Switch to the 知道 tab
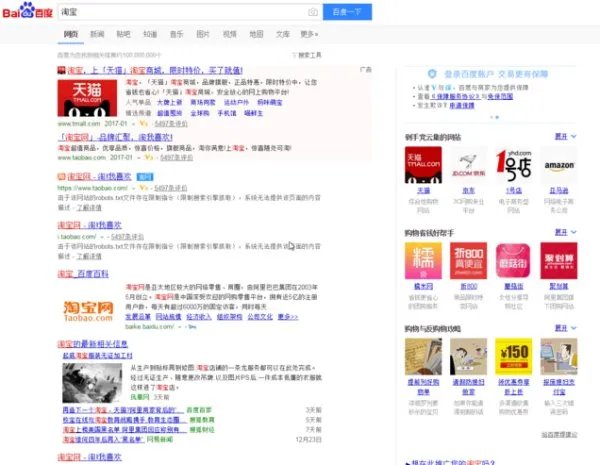Image resolution: width=600 pixels, height=465 pixels. pos(150,34)
